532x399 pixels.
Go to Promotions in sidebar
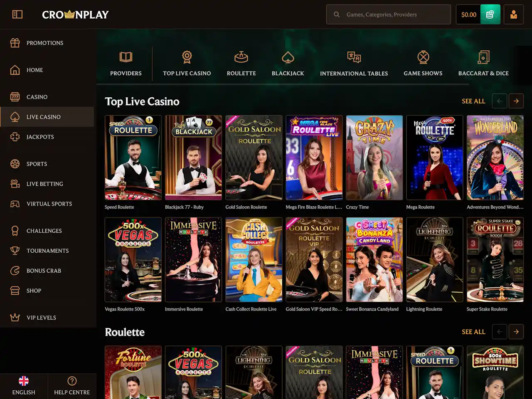(44, 43)
